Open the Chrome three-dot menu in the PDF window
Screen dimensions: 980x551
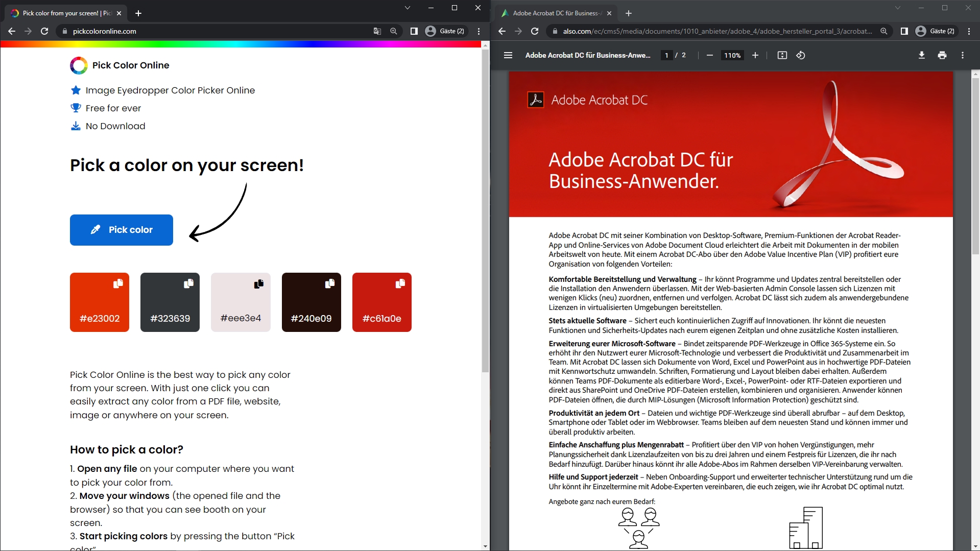969,31
